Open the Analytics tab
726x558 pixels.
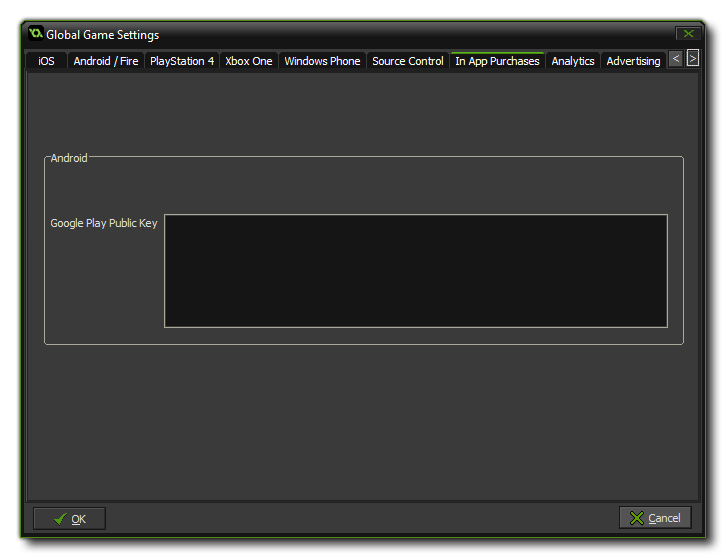point(573,61)
